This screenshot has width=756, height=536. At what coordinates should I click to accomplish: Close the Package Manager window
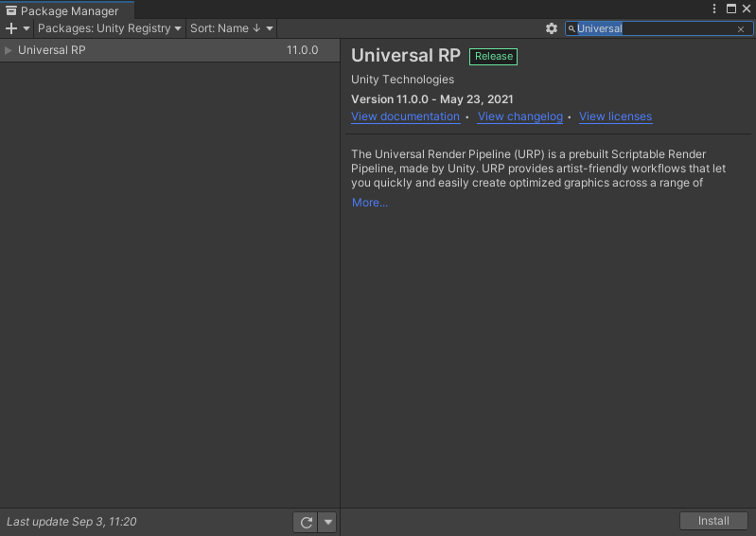747,9
